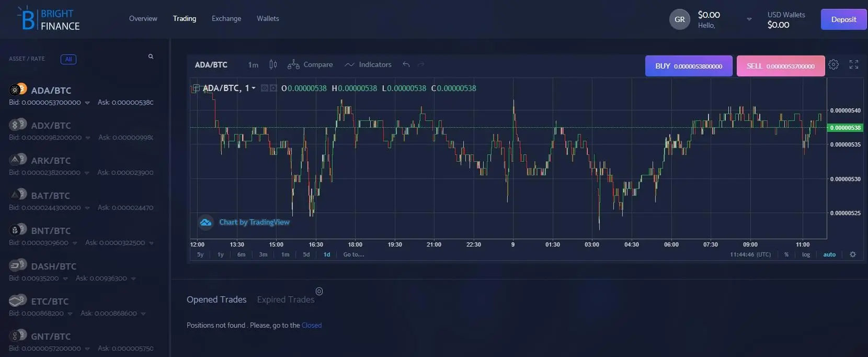Open the Trading page
The height and width of the screenshot is (357, 868).
pyautogui.click(x=185, y=18)
